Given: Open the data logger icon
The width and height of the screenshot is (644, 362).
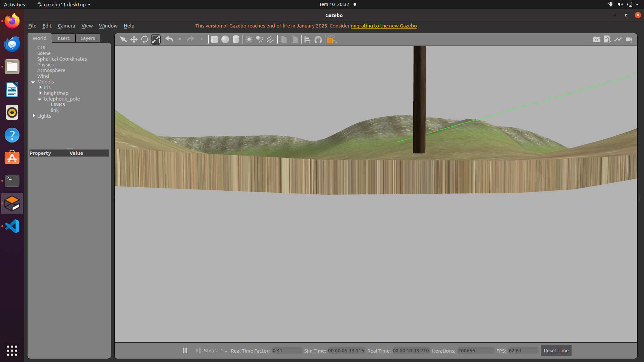Looking at the screenshot, I should (x=607, y=40).
